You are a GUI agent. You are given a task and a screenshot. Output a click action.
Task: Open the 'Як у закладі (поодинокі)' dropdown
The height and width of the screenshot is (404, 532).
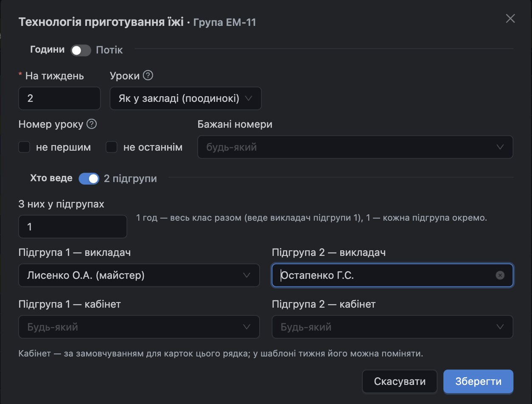(x=185, y=98)
